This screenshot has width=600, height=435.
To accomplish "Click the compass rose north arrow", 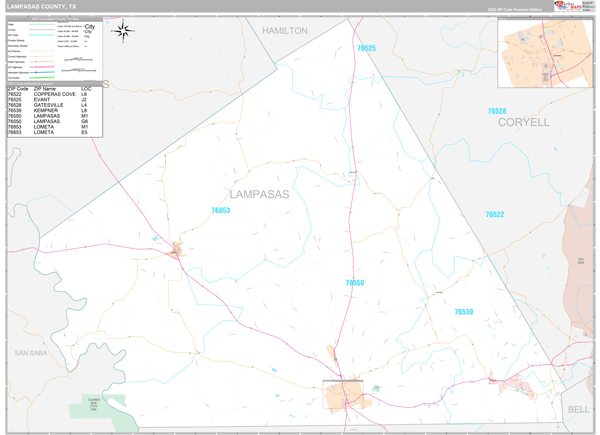I will [x=124, y=31].
